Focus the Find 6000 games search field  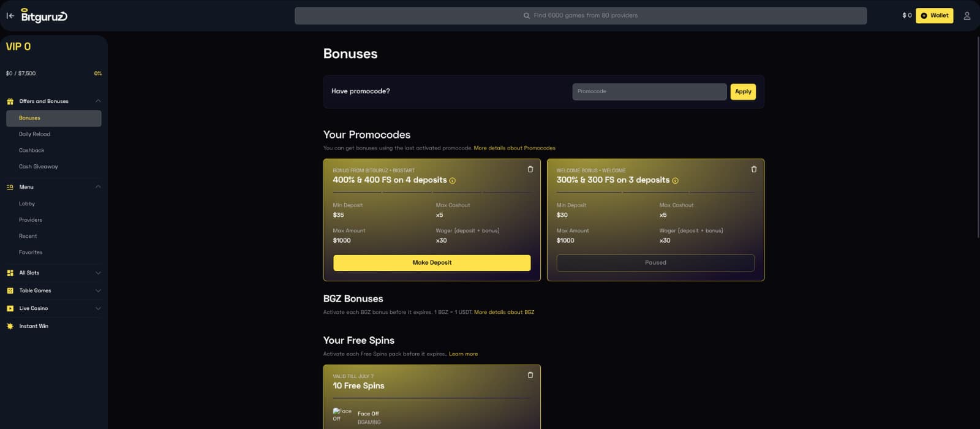(581, 16)
